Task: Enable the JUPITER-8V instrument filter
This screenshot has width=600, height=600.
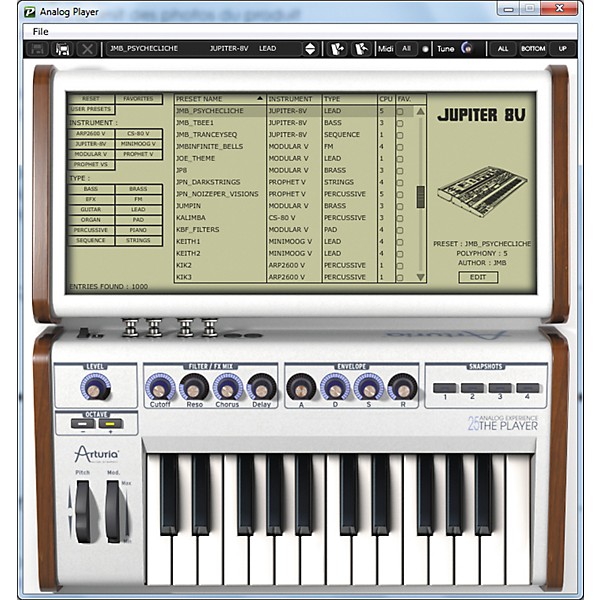Action: [91, 144]
